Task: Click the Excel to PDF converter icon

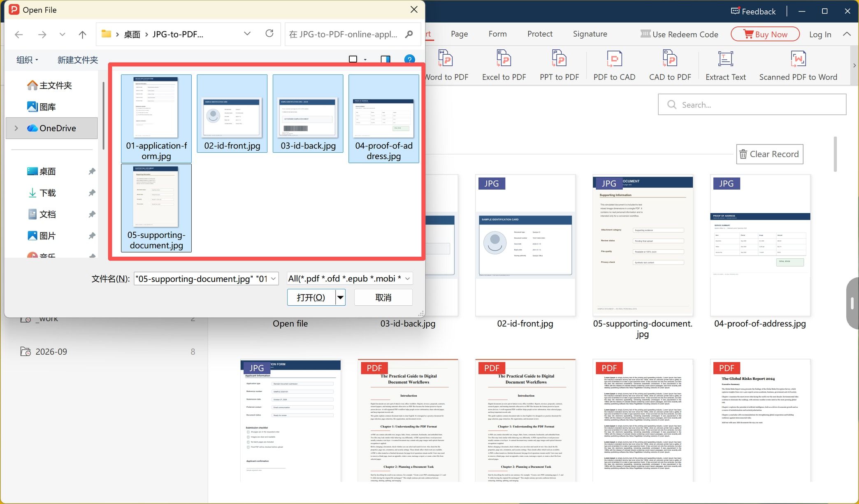Action: [x=504, y=59]
